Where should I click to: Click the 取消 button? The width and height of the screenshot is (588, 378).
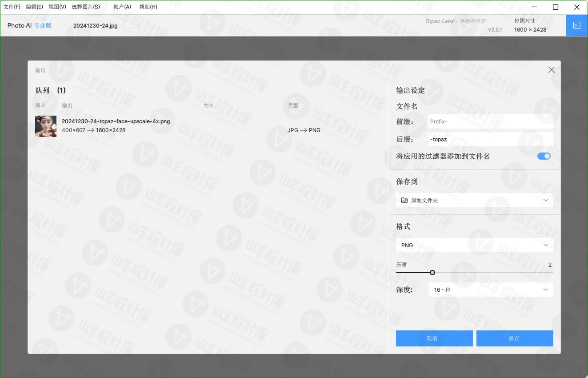click(434, 338)
